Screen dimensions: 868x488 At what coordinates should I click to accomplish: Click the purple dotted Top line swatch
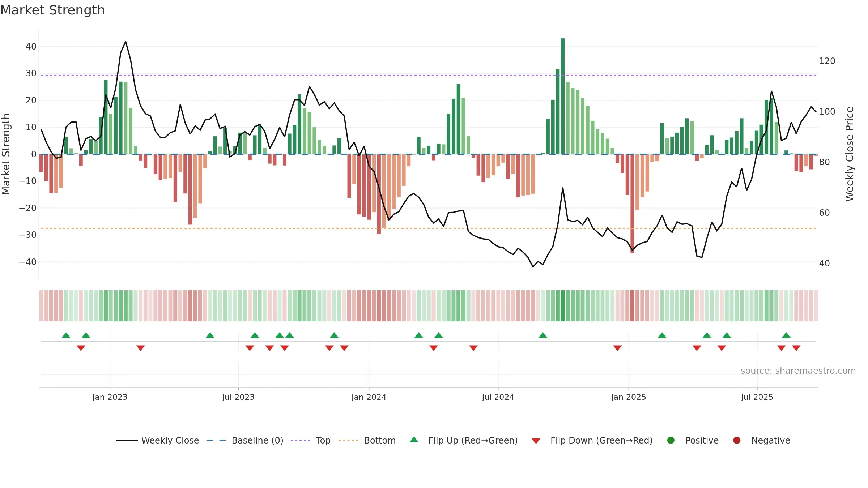[301, 440]
